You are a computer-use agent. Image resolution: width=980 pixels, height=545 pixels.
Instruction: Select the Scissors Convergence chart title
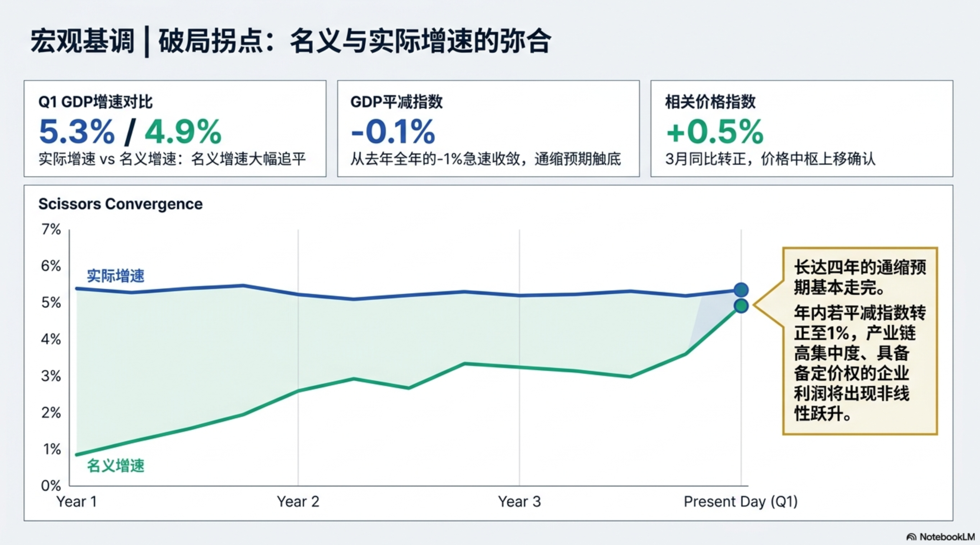coord(121,204)
